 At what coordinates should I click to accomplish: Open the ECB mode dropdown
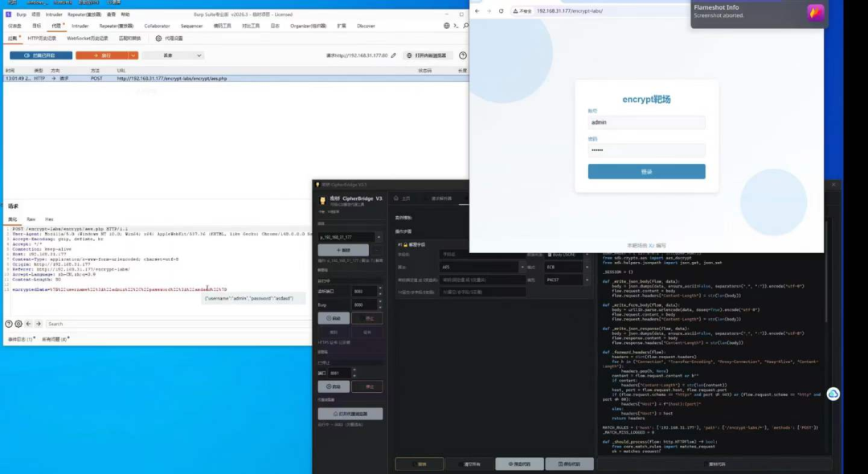coord(567,268)
